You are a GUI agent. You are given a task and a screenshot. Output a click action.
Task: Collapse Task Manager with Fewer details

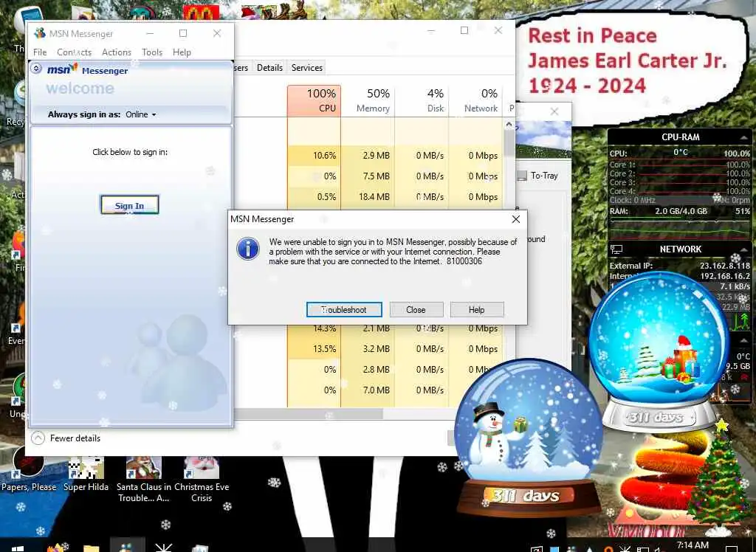[x=66, y=438]
